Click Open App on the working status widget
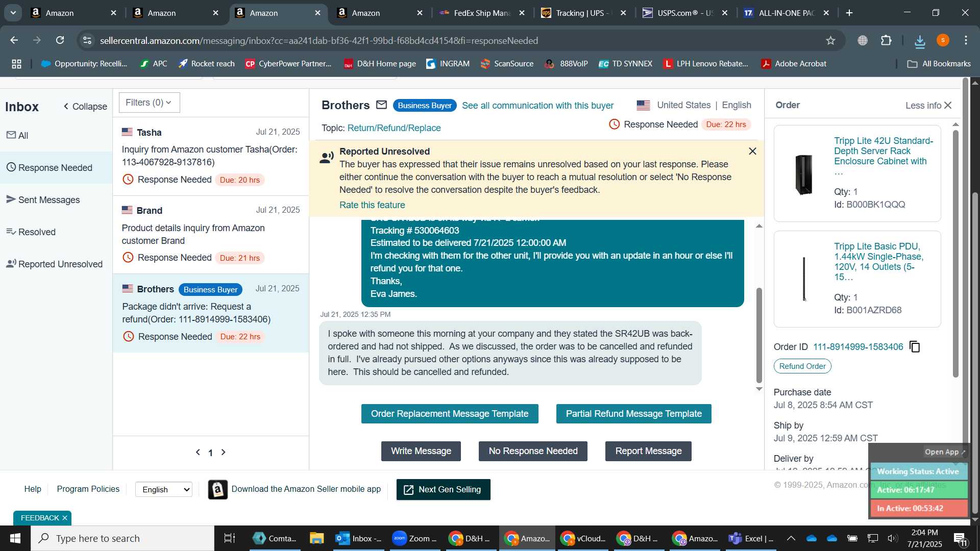This screenshot has height=551, width=980. (x=945, y=452)
